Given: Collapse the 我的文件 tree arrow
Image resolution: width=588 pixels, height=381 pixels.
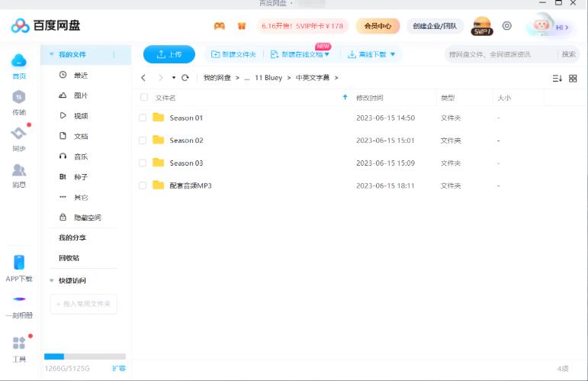Looking at the screenshot, I should (51, 54).
